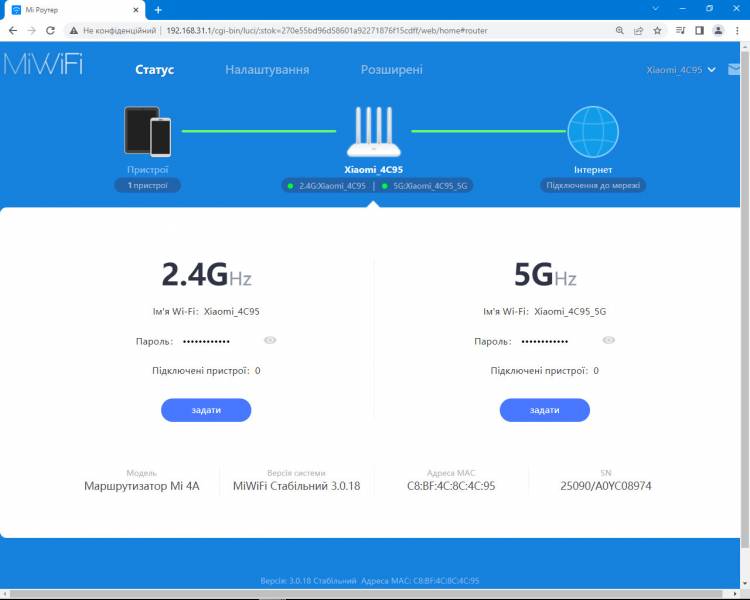The image size is (750, 600).
Task: Click the 2.4G:Xiaomi_4C95 network status
Action: (327, 186)
